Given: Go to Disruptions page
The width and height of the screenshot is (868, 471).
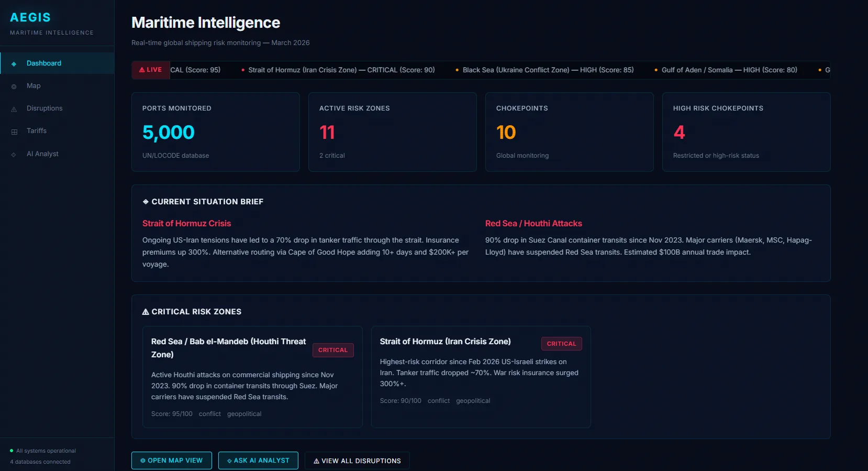Looking at the screenshot, I should coord(57,108).
